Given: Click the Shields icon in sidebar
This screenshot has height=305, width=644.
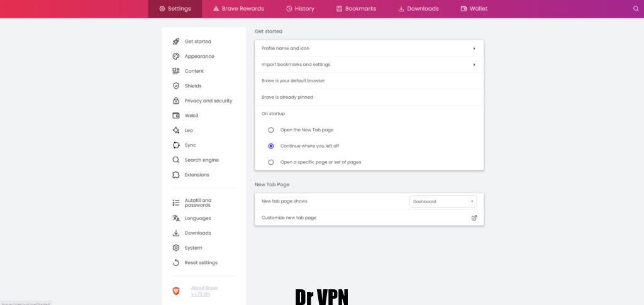Looking at the screenshot, I should click(176, 86).
